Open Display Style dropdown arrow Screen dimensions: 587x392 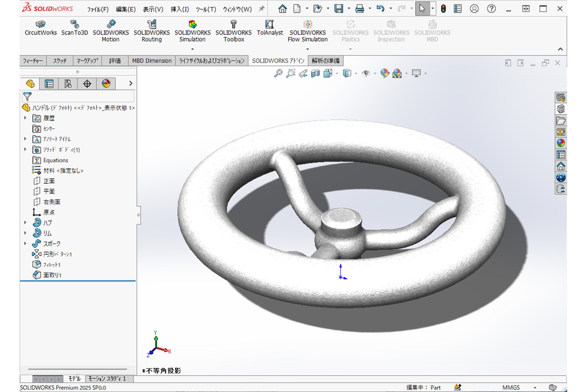coord(356,74)
